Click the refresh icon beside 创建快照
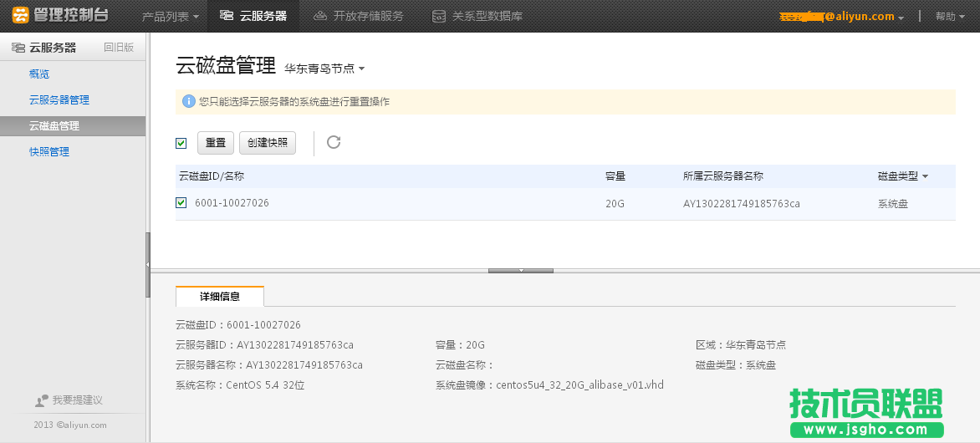The height and width of the screenshot is (443, 980). 334,142
